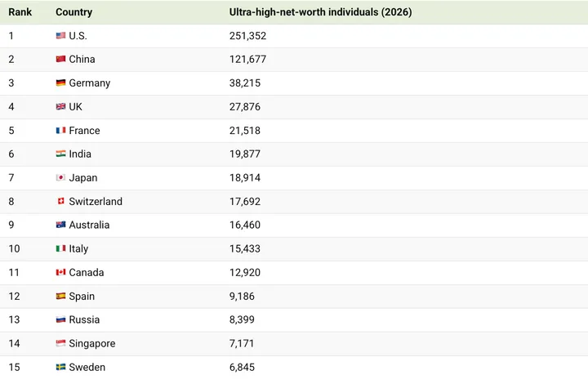Select the Spain row rank 12
Viewport: 588px width, 384px height.
coord(14,297)
